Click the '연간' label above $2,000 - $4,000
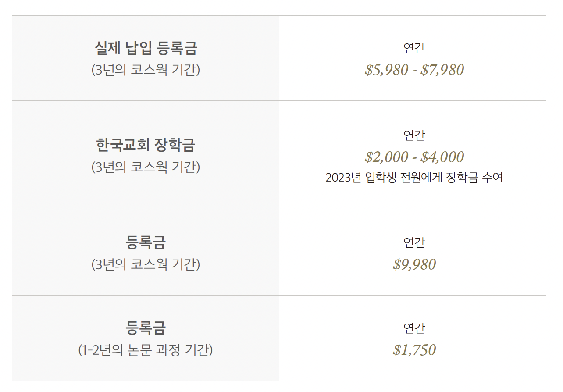563x392 pixels. pos(414,135)
